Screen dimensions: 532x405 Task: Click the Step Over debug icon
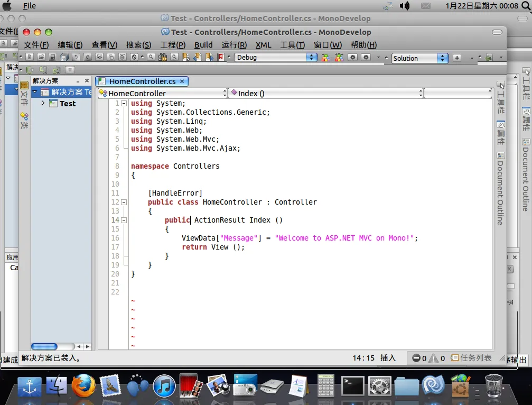pyautogui.click(x=30, y=70)
